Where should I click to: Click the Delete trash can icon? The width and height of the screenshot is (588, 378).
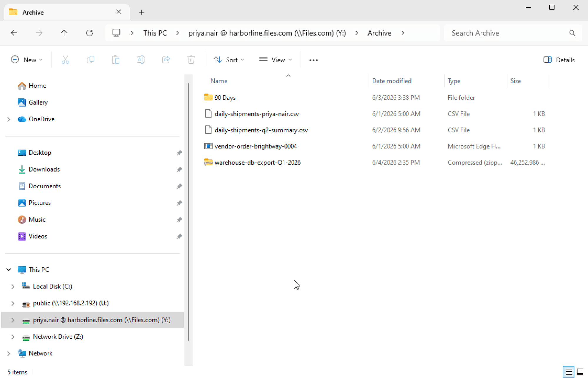191,60
